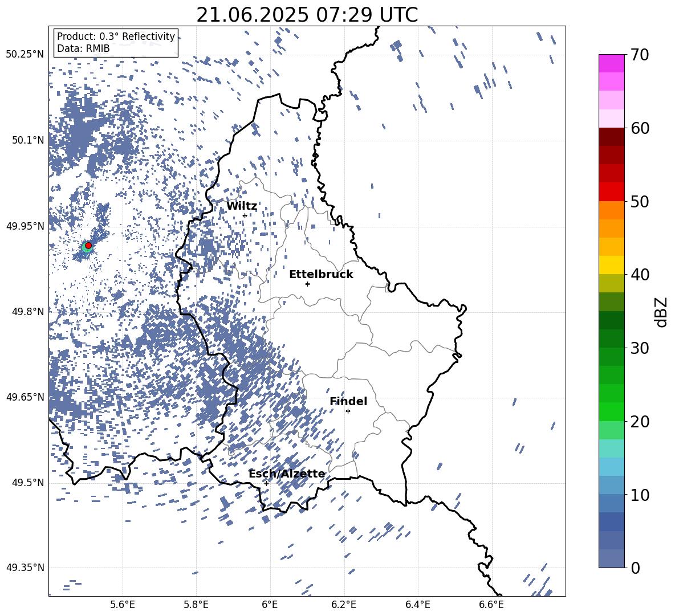The width and height of the screenshot is (675, 616).
Task: Click the cross marker below Wiltz
Action: pos(245,215)
